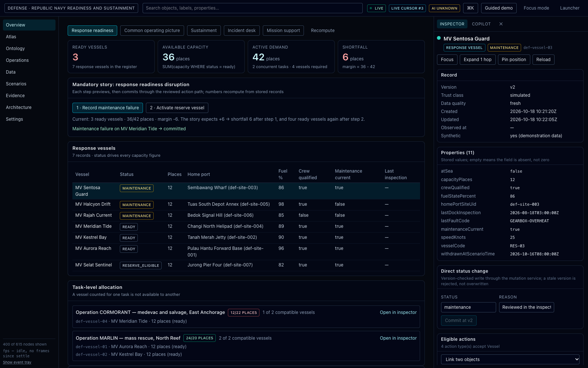Click the Focus button in inspector

coord(447,60)
